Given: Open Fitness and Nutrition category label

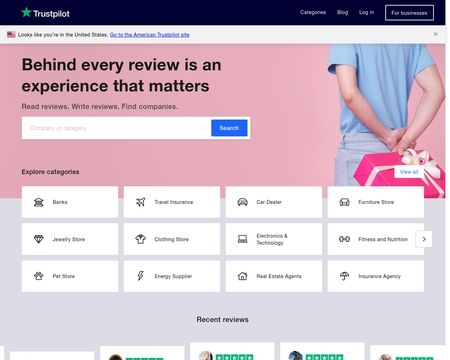Looking at the screenshot, I should point(383,239).
